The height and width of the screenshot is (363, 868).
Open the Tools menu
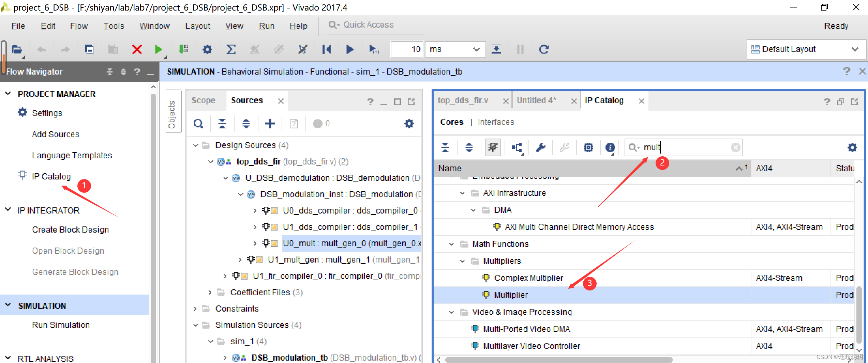tap(114, 26)
